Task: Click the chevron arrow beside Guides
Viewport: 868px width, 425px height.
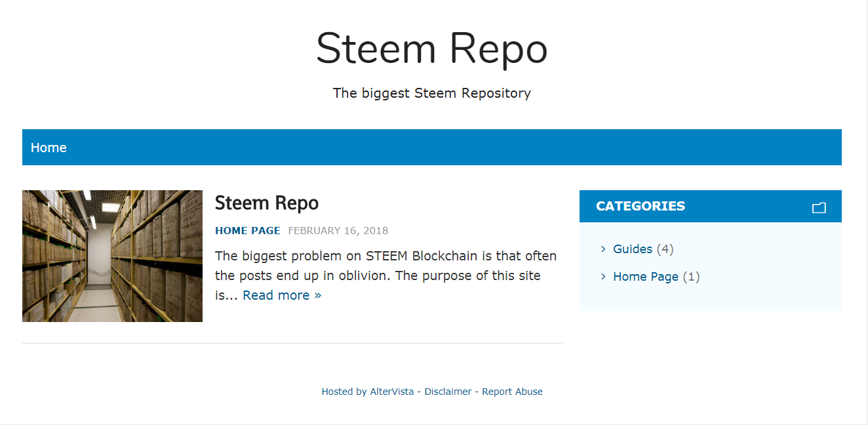Action: (x=603, y=249)
